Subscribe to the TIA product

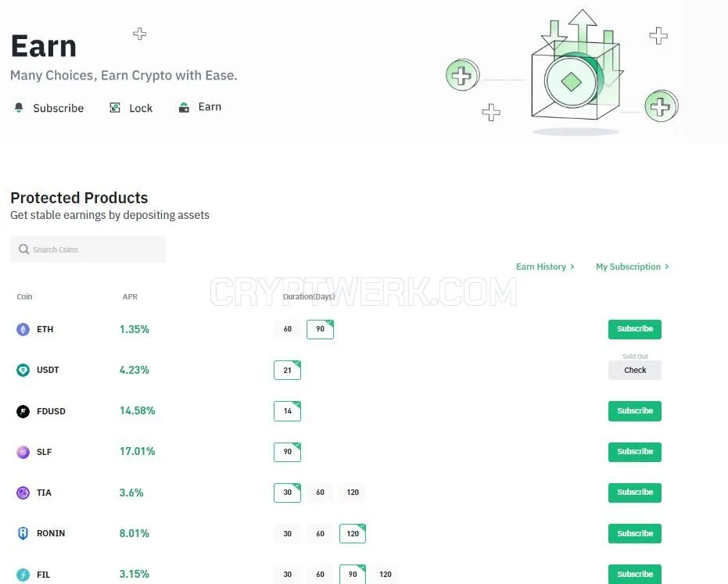pyautogui.click(x=635, y=493)
